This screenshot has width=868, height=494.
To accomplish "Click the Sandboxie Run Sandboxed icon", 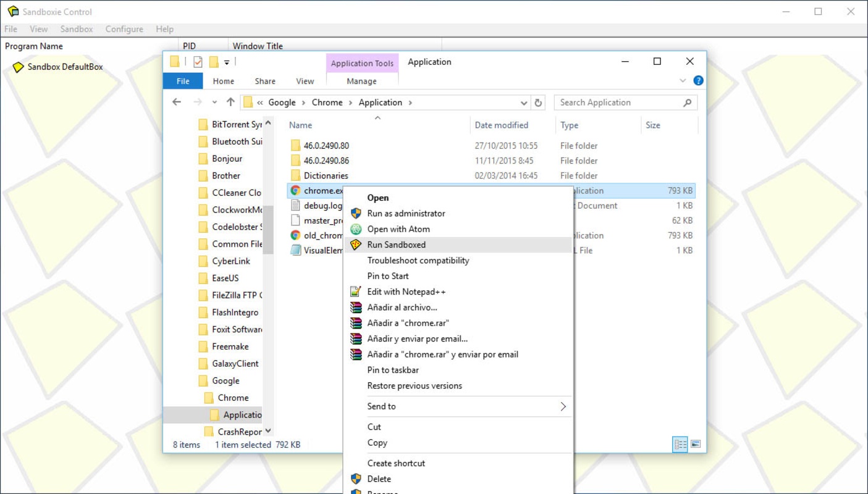I will [356, 245].
